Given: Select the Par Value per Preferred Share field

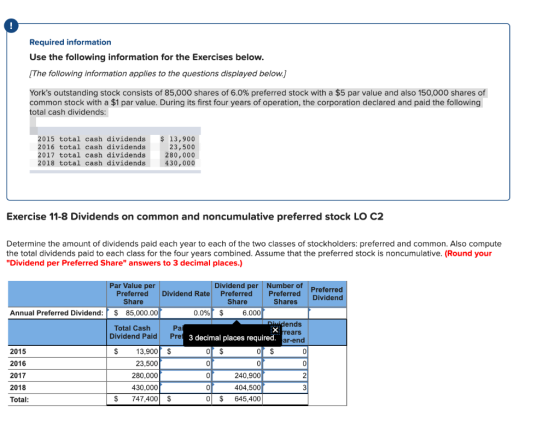Looking at the screenshot, I should (x=133, y=313).
